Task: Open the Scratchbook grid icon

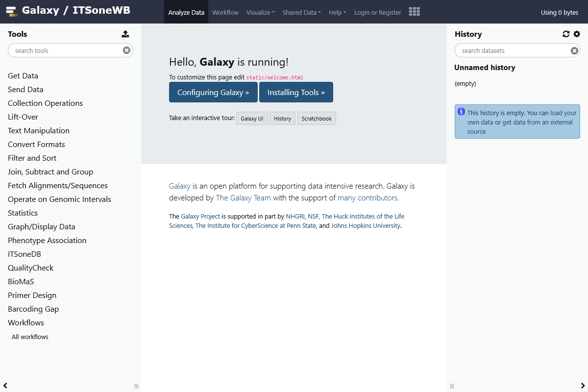Action: 414,12
